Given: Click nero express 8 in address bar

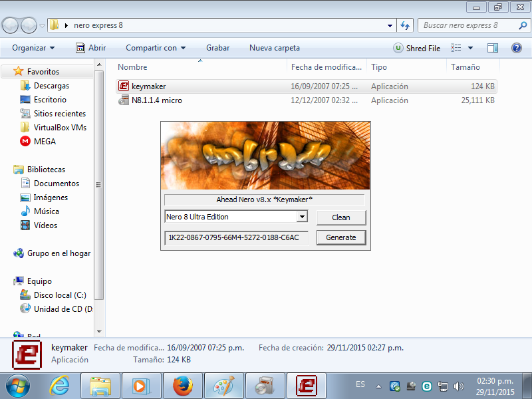Looking at the screenshot, I should tap(98, 25).
